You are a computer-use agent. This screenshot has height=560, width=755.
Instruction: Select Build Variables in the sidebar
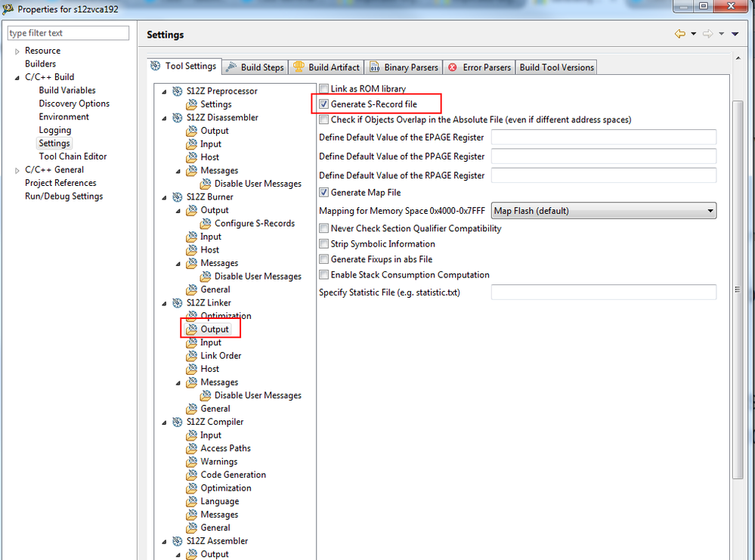coord(67,90)
